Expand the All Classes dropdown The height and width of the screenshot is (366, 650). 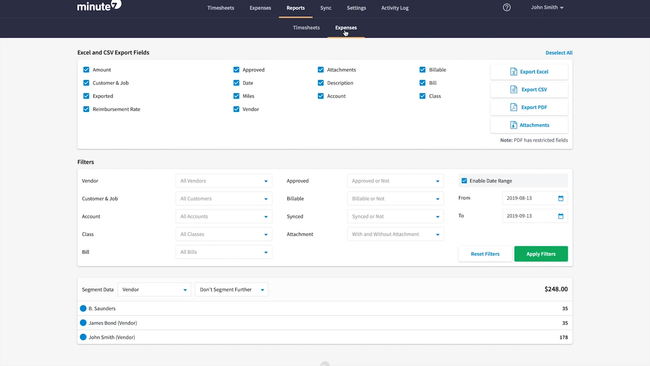point(224,235)
